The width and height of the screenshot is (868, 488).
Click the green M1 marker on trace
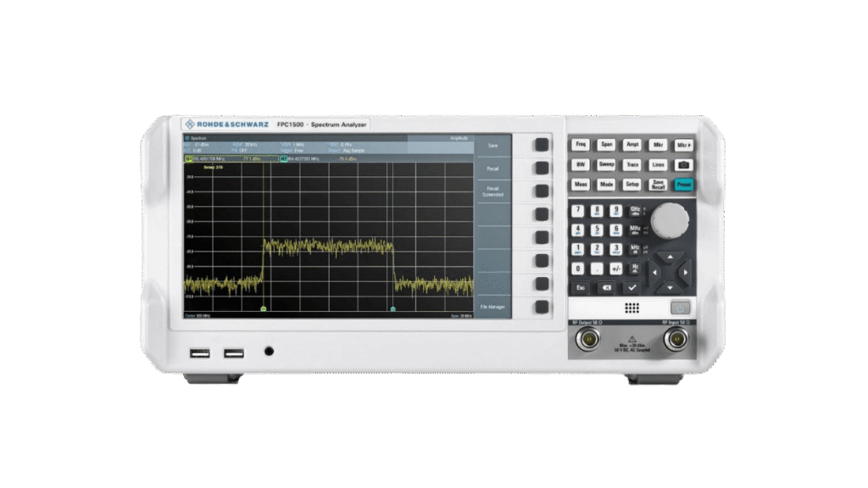tap(264, 309)
